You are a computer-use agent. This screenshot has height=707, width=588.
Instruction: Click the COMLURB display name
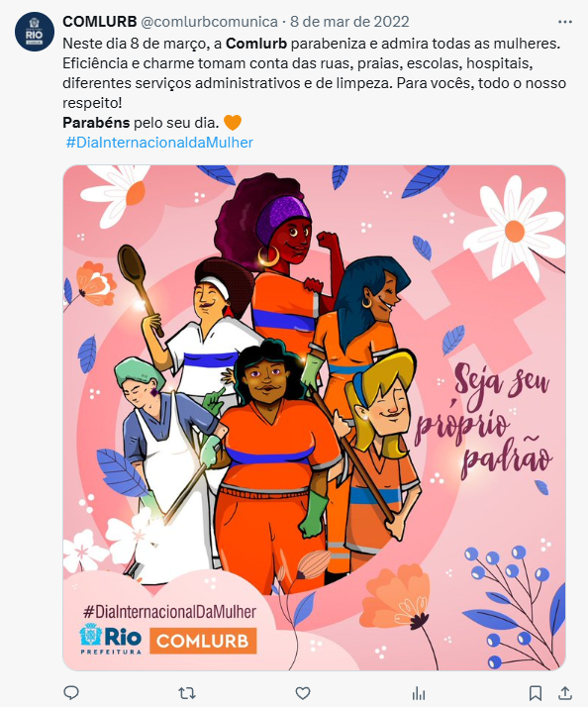pyautogui.click(x=100, y=22)
